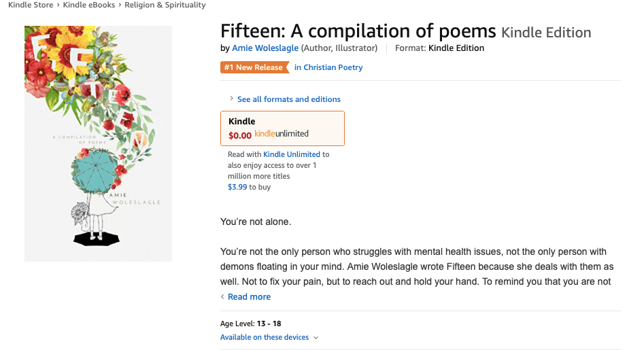Open the Fifteen book cover image
Image resolution: width=644 pixels, height=350 pixels.
pos(98,143)
